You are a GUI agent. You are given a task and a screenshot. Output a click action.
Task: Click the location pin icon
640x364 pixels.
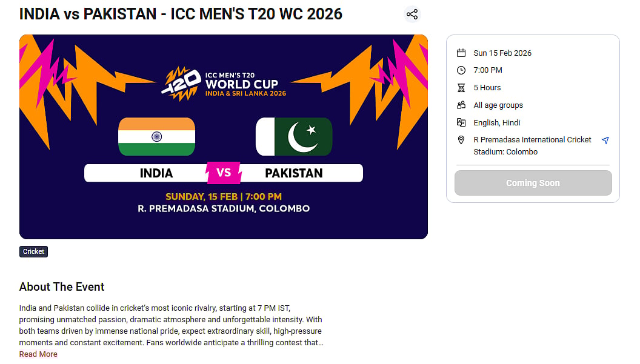pos(461,140)
